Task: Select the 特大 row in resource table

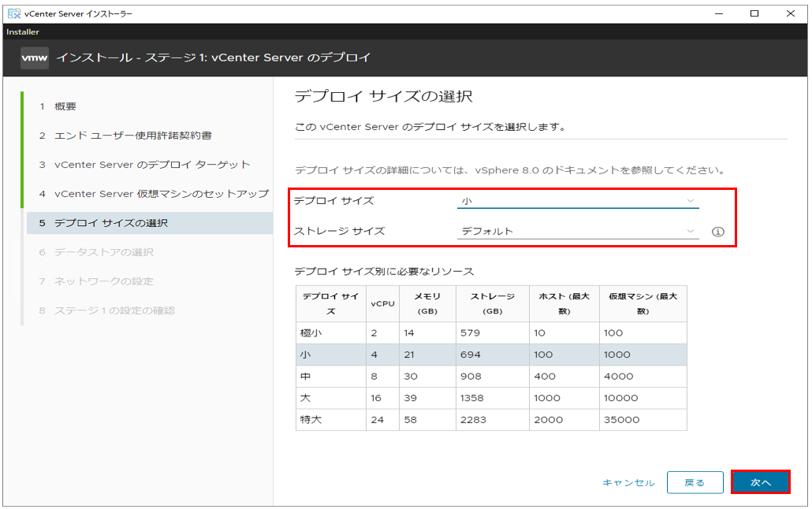Action: pyautogui.click(x=491, y=420)
